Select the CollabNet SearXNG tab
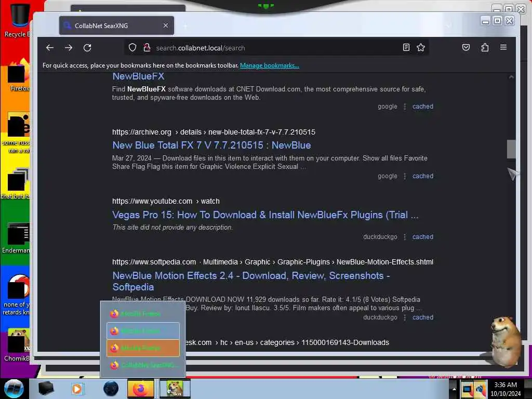 click(x=116, y=25)
